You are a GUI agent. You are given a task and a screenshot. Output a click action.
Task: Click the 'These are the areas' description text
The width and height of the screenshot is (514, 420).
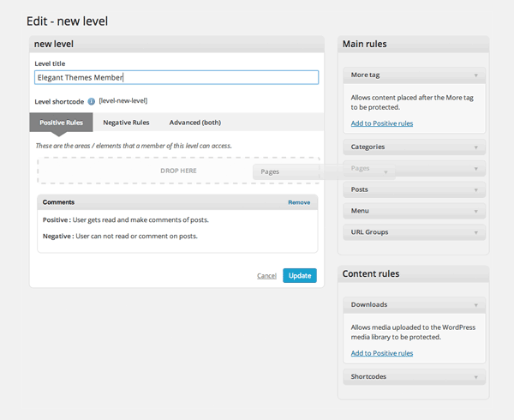coord(134,146)
